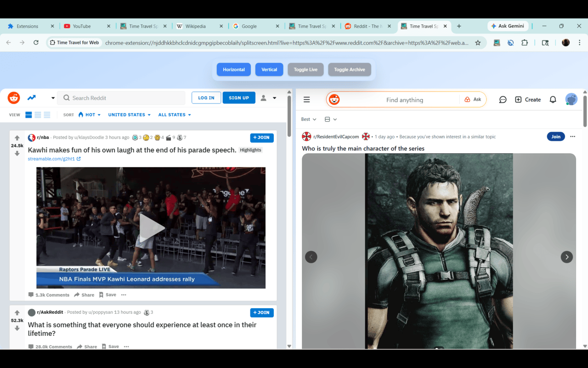Downvote the r/AskReddit lifetime question post

pyautogui.click(x=17, y=328)
